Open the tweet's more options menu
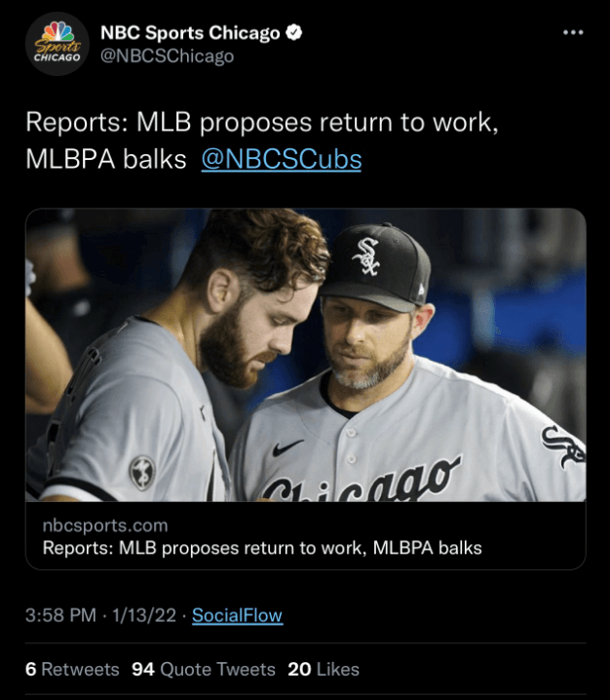Viewport: 610px width, 700px height. [x=573, y=33]
